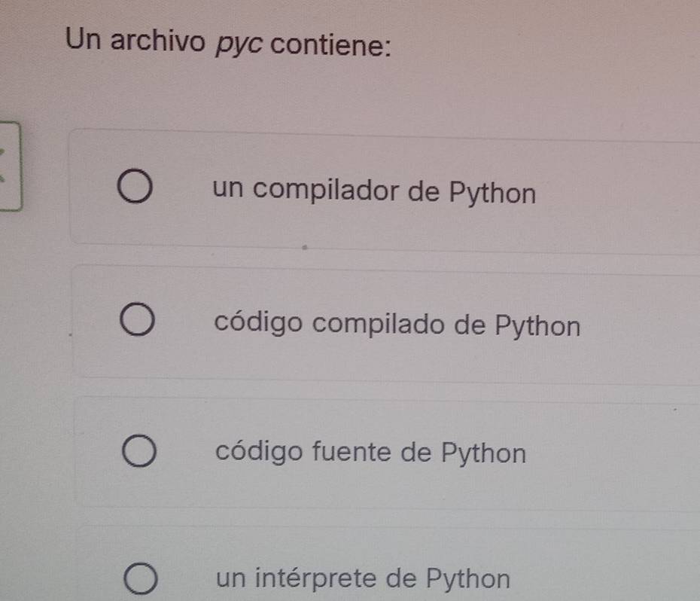Click the 'código fuente de Python' answer text
Viewport: 700px width, 601px height.
[x=370, y=453]
